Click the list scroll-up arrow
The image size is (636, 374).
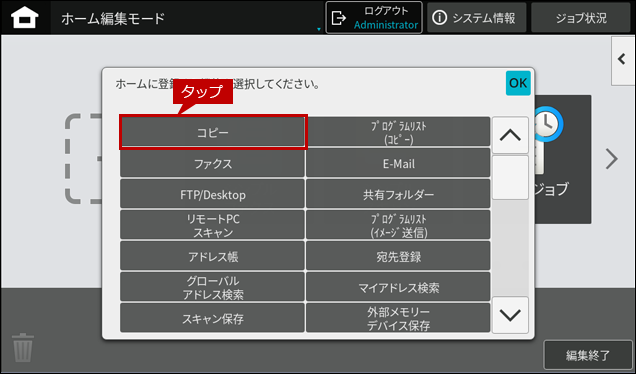click(510, 135)
